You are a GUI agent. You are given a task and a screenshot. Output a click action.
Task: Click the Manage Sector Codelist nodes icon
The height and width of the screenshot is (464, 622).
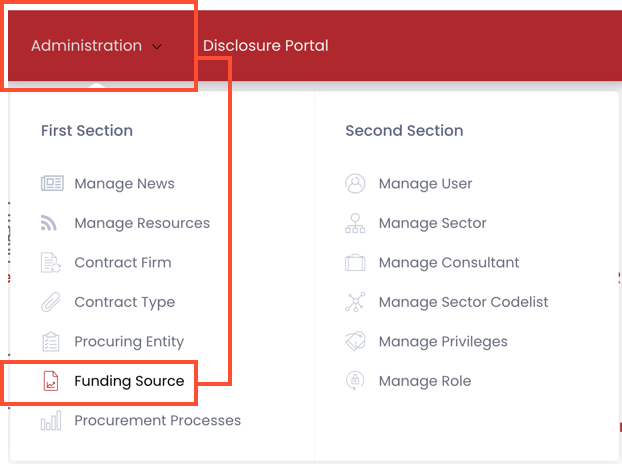[355, 302]
